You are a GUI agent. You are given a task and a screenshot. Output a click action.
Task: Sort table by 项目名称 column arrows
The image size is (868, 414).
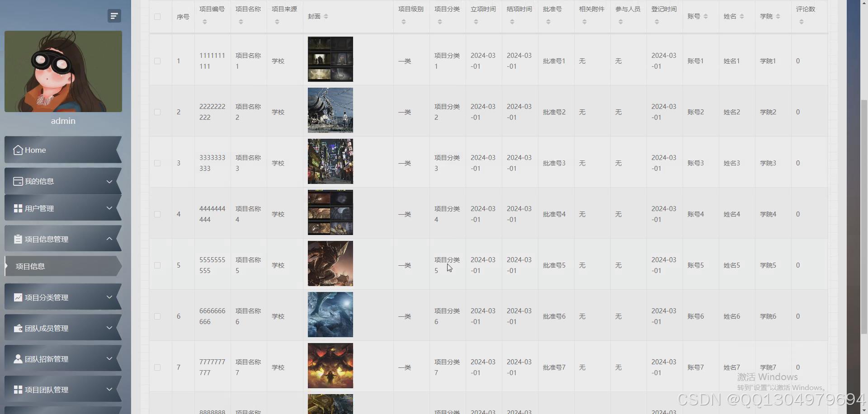241,22
